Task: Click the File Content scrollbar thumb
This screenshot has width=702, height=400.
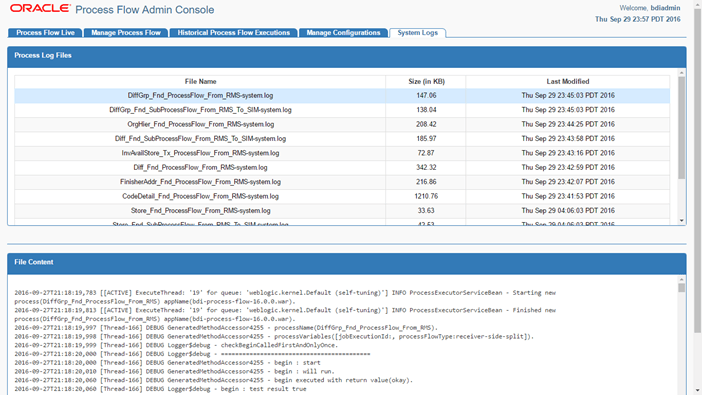Action: pos(681,288)
